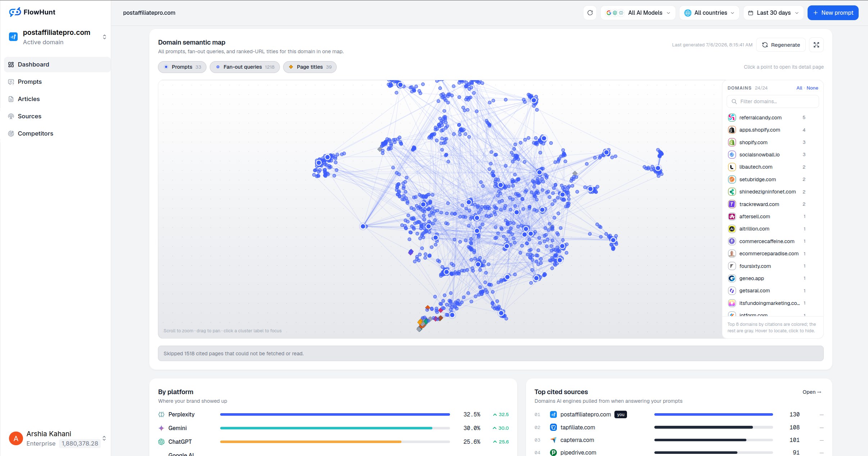This screenshot has width=868, height=456.
Task: Click the postaffiliatepro.com source favicon
Action: [x=554, y=415]
